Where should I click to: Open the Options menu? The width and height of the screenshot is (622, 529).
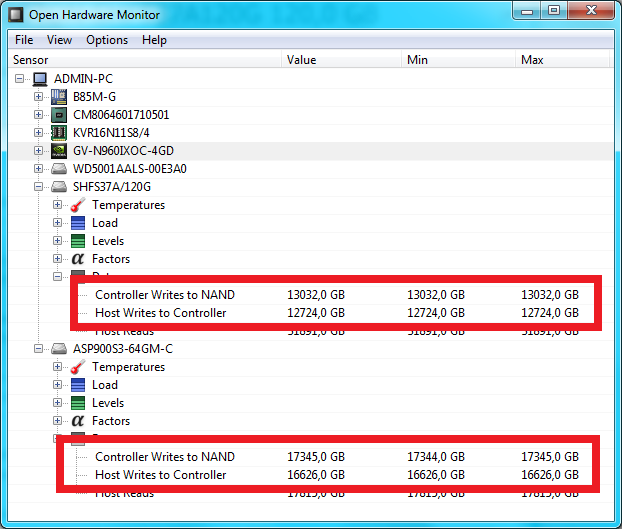pyautogui.click(x=107, y=40)
